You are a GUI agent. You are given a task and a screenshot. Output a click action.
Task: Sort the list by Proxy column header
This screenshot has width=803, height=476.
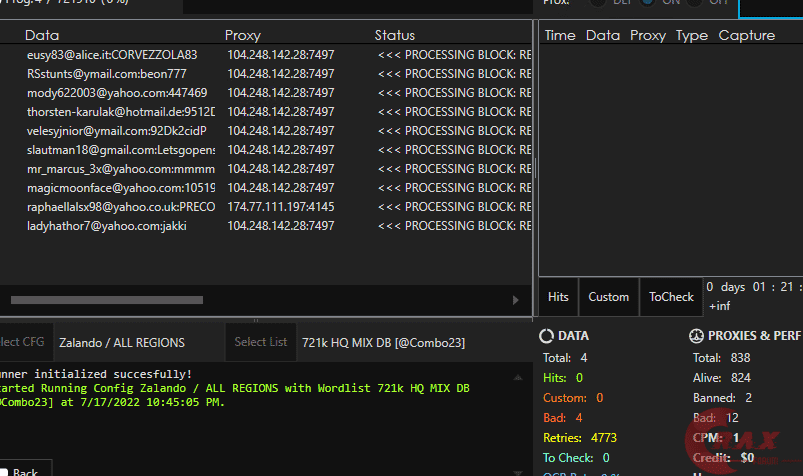point(243,35)
